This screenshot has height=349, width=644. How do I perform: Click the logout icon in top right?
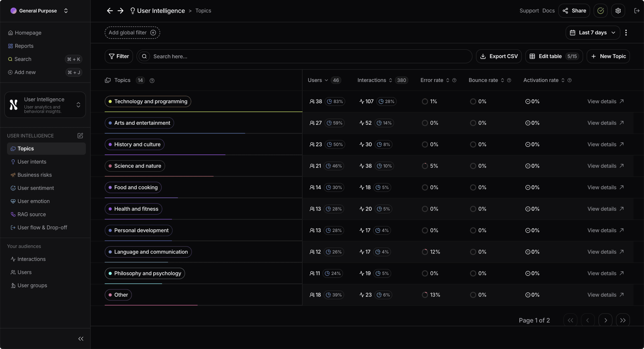(637, 11)
